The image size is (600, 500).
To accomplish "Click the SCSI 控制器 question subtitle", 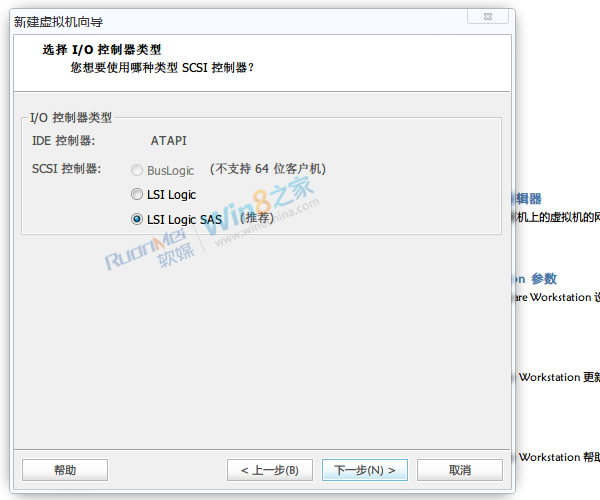I will 162,68.
